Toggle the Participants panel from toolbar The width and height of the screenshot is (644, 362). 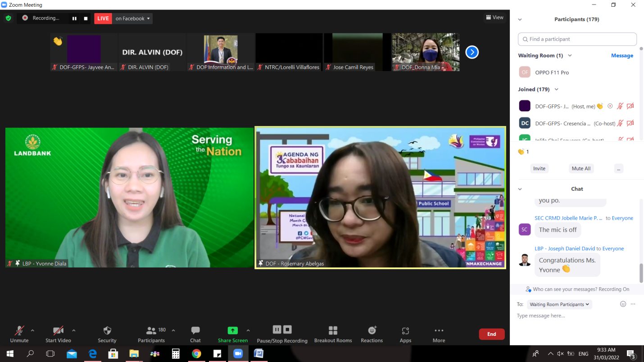(151, 334)
